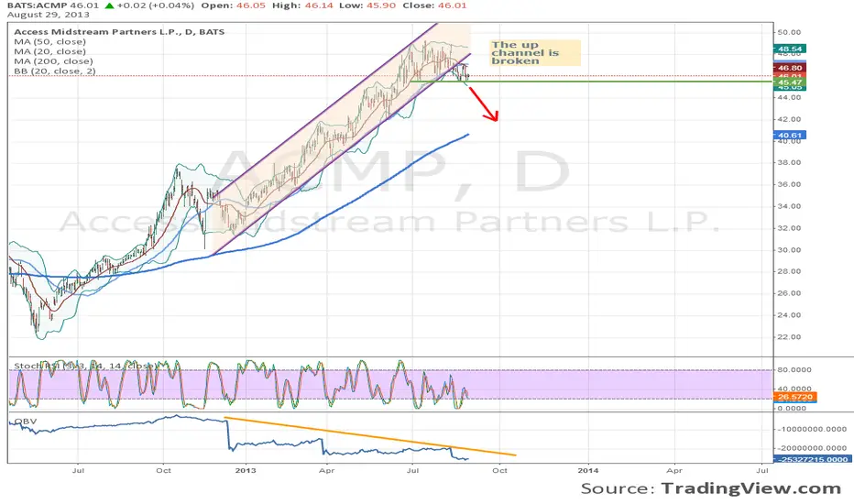Click the orange 26.5720 Stoch RSI tag

(795, 397)
